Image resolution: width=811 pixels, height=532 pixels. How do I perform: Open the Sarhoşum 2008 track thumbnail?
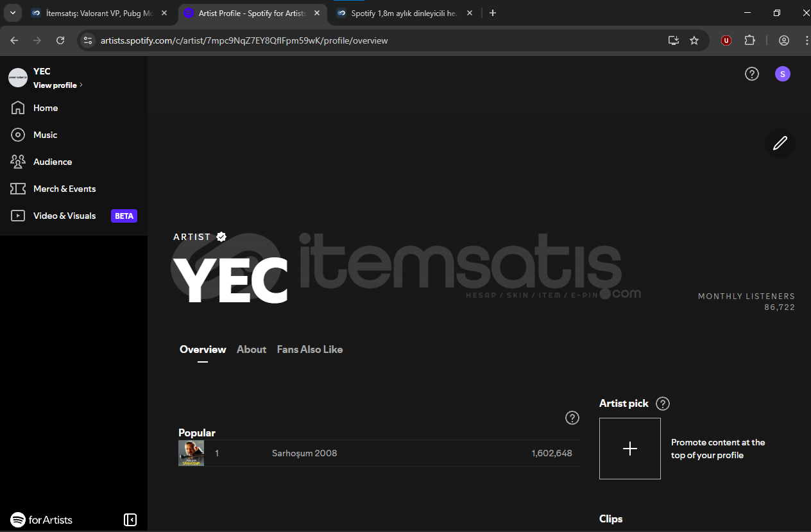(x=191, y=453)
